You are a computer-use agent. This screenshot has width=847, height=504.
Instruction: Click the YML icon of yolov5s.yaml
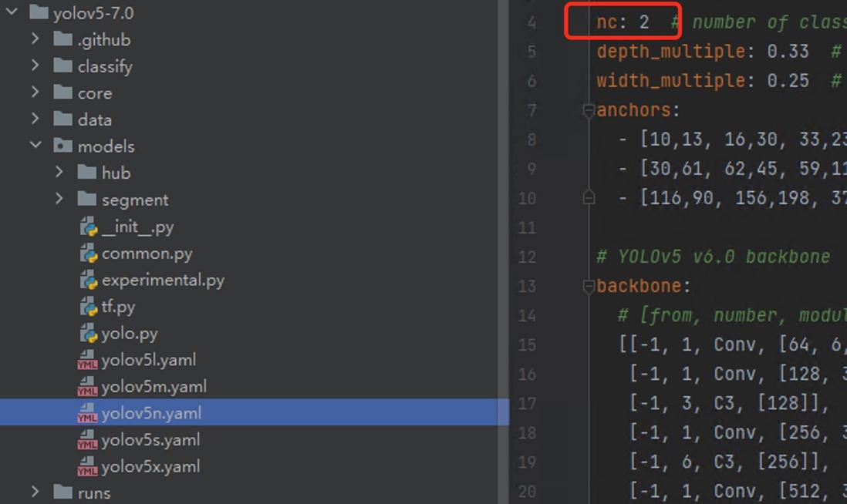point(87,440)
